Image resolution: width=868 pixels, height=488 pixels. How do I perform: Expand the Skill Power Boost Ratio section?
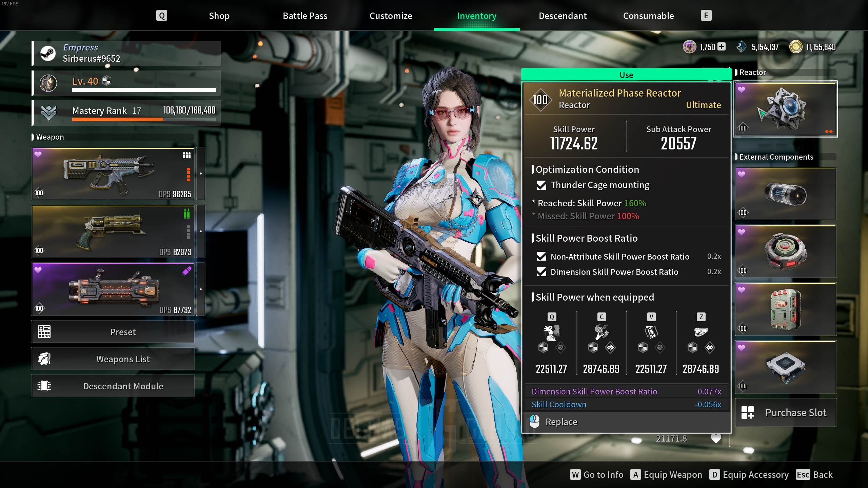click(586, 238)
